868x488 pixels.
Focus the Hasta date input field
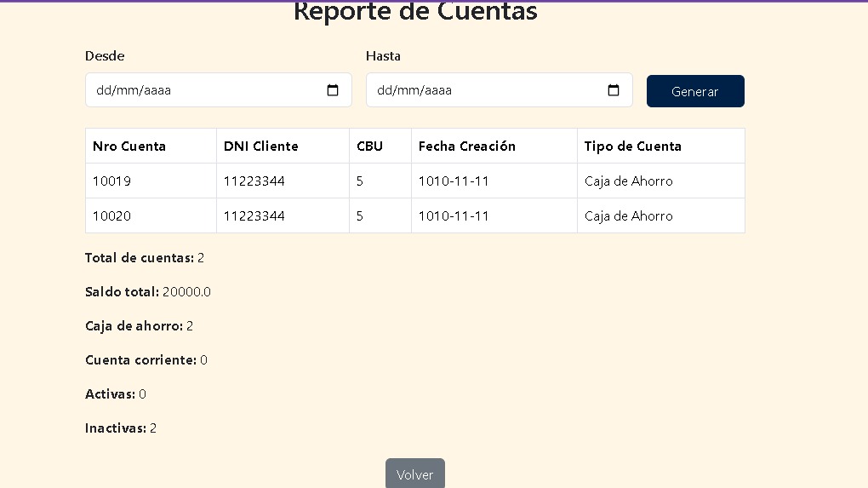point(485,90)
